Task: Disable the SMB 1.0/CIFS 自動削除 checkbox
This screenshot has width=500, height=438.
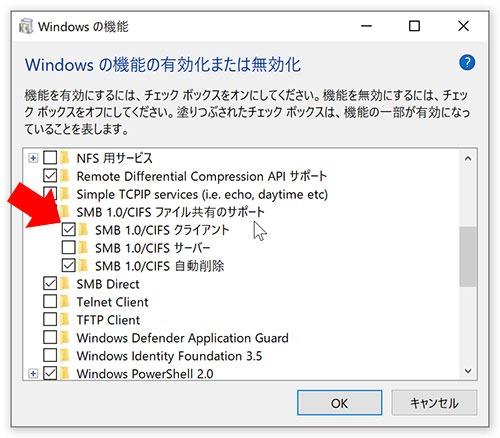Action: 69,266
